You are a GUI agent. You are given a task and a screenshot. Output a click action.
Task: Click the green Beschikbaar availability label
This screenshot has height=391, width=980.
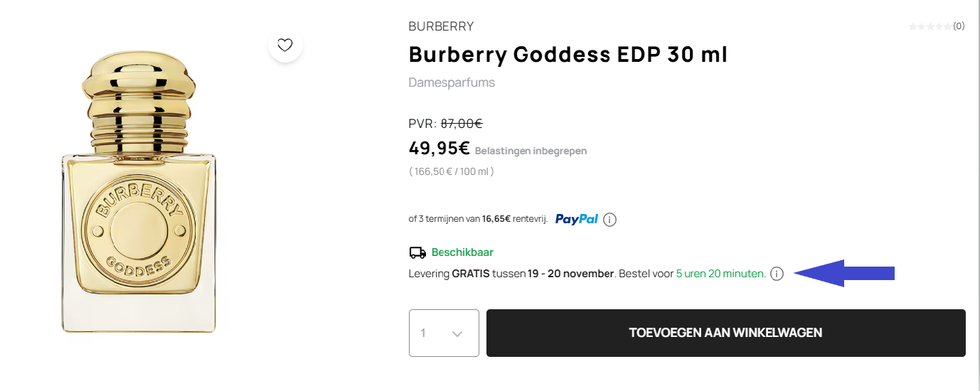pyautogui.click(x=462, y=252)
